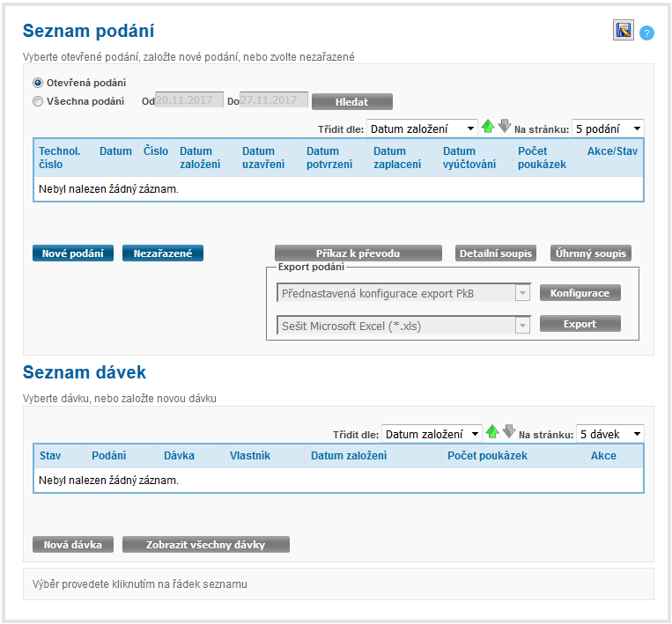672x624 pixels.
Task: Sort podání descending with gray down arrow
Action: [x=505, y=127]
